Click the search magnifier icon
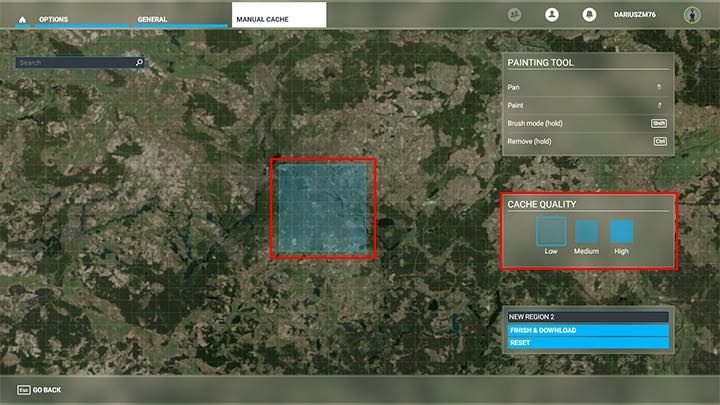This screenshot has height=405, width=720. click(x=139, y=62)
